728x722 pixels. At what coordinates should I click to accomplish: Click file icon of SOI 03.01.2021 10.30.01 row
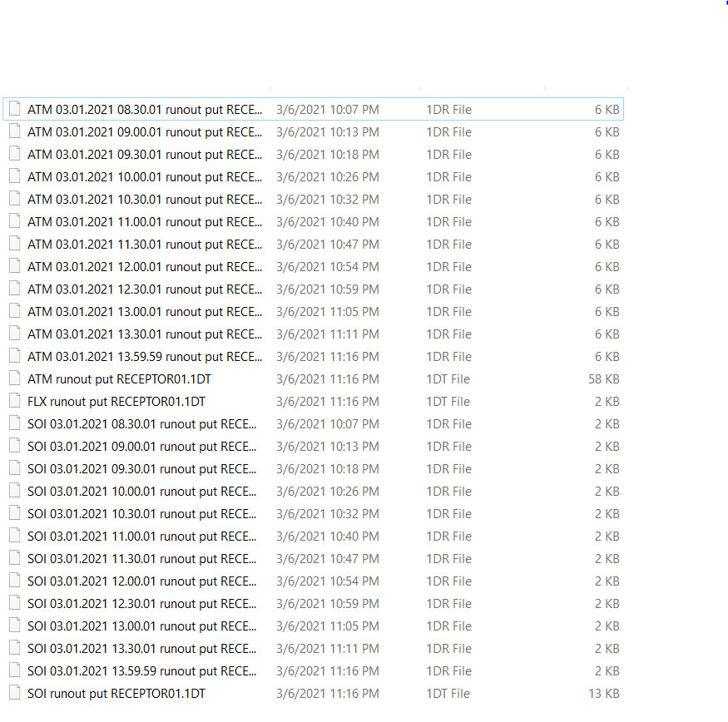point(15,513)
